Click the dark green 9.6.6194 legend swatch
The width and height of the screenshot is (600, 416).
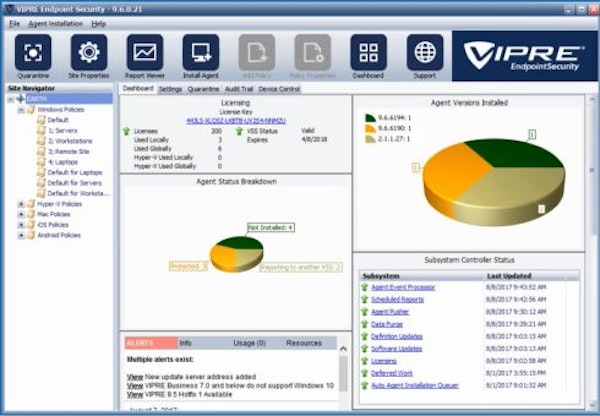coord(370,117)
